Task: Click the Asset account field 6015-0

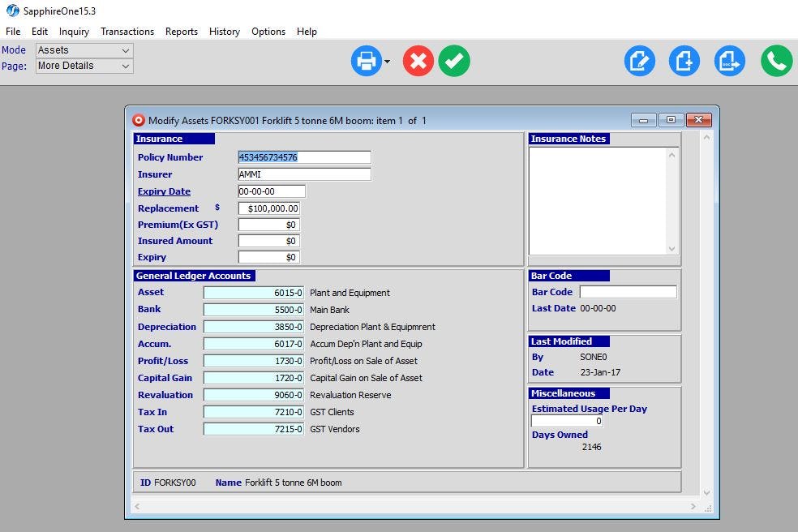Action: point(254,293)
